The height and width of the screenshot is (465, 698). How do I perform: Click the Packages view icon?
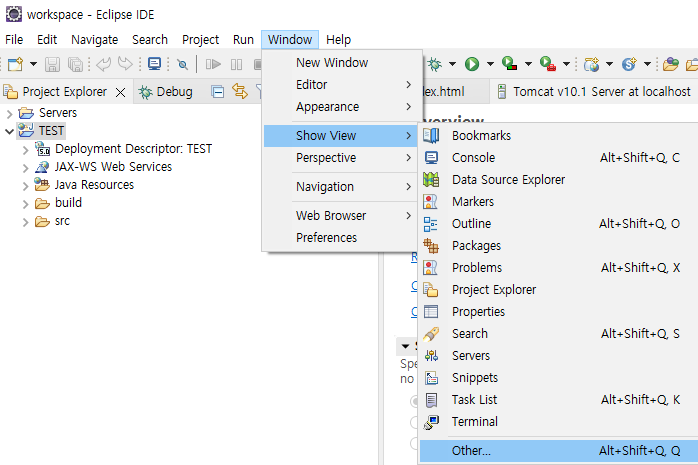tap(431, 245)
